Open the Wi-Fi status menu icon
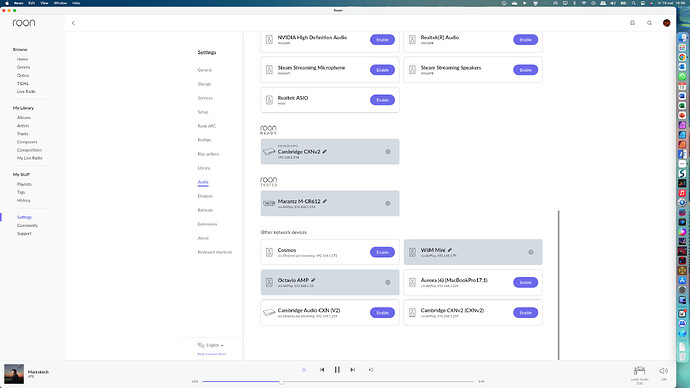The height and width of the screenshot is (388, 690). coord(584,3)
